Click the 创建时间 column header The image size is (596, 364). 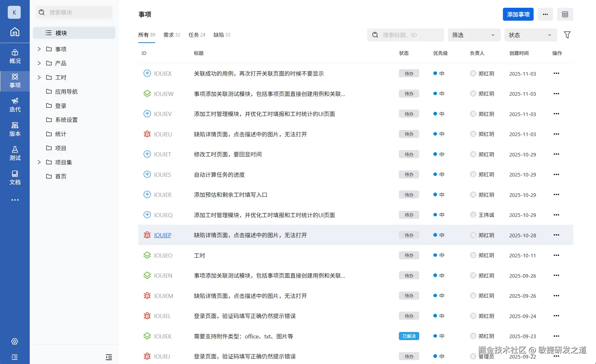click(519, 53)
